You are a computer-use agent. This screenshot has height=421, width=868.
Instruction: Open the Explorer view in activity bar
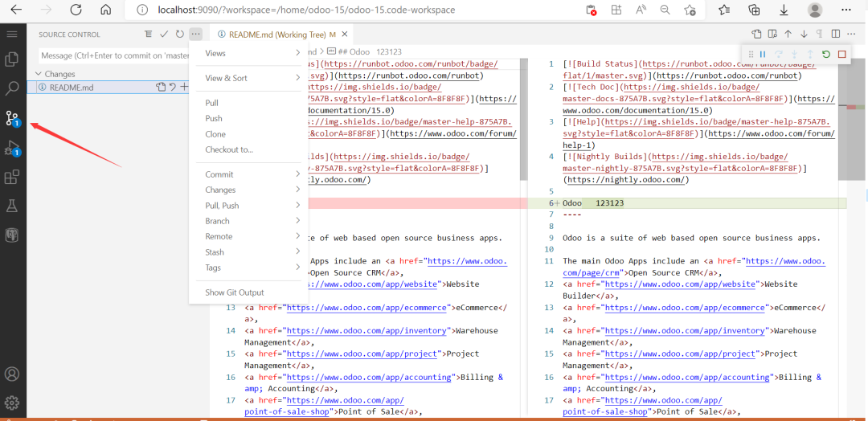(12, 59)
